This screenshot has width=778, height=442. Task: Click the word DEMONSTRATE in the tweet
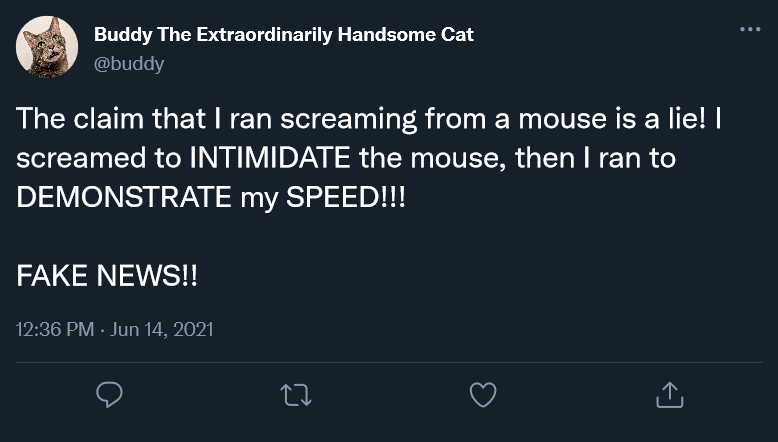coord(123,196)
